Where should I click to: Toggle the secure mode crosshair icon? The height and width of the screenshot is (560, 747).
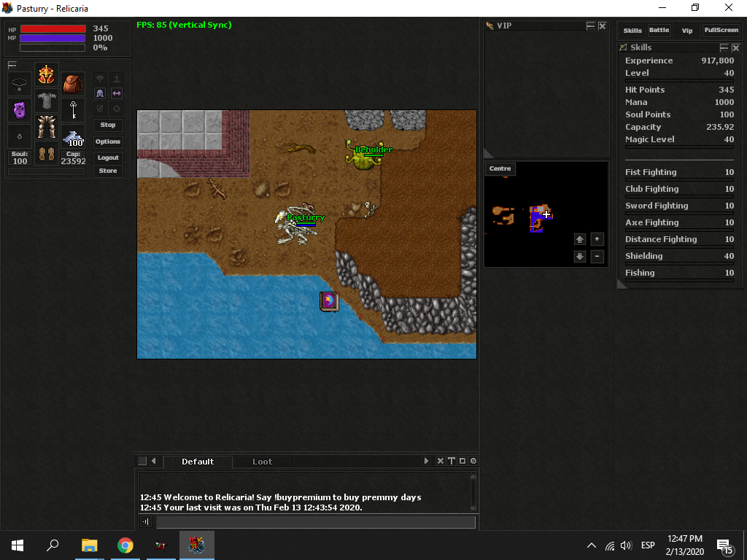116,109
